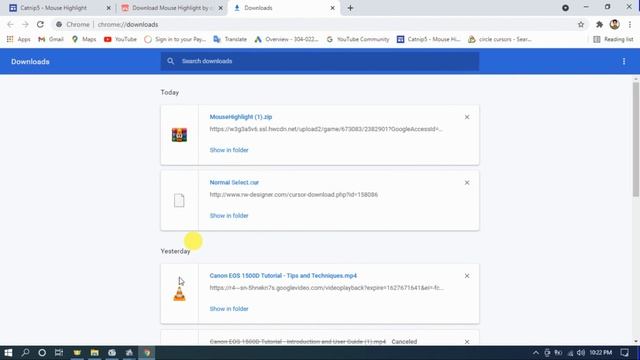This screenshot has width=640, height=360.
Task: Open a new browser tab
Action: click(x=350, y=8)
